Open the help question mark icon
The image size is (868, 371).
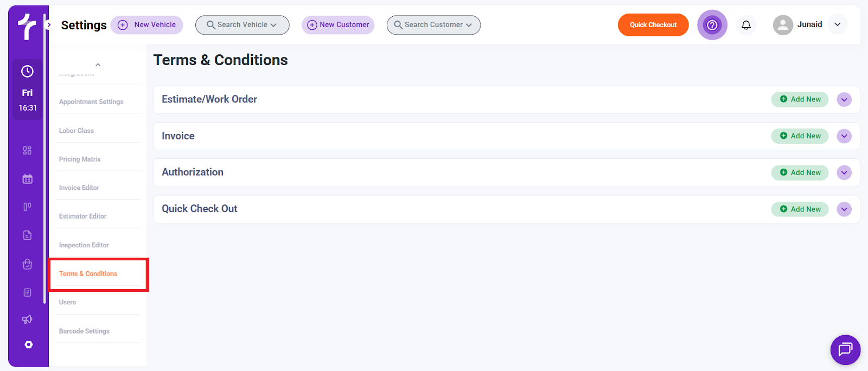coord(712,25)
